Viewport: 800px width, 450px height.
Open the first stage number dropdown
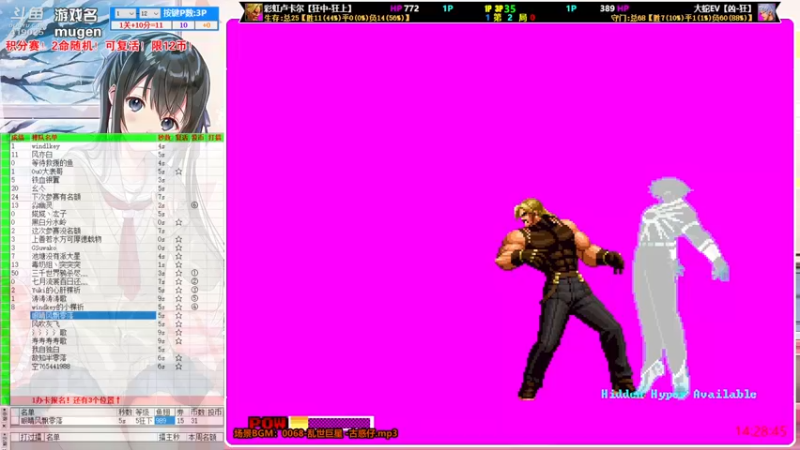(125, 13)
